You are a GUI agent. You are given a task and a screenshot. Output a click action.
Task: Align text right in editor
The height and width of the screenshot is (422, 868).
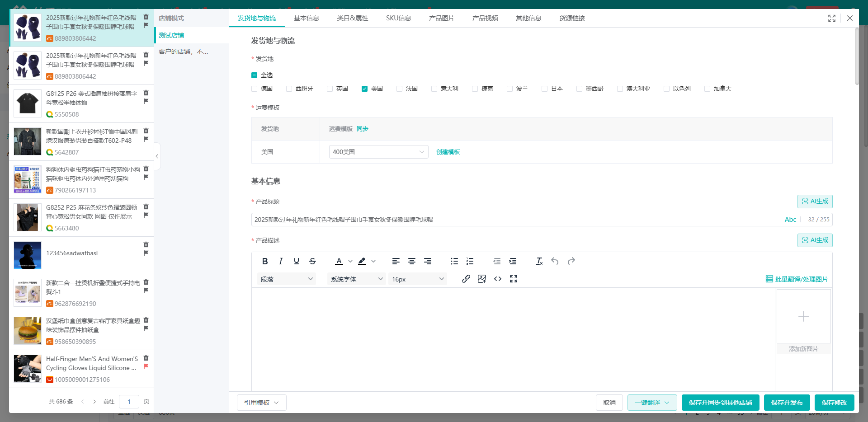[427, 261]
